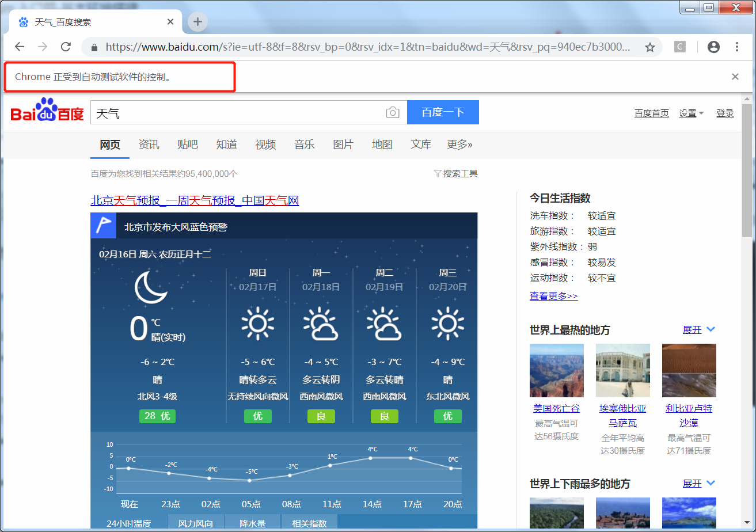
Task: Click the 良 badge under 周二
Action: [385, 416]
